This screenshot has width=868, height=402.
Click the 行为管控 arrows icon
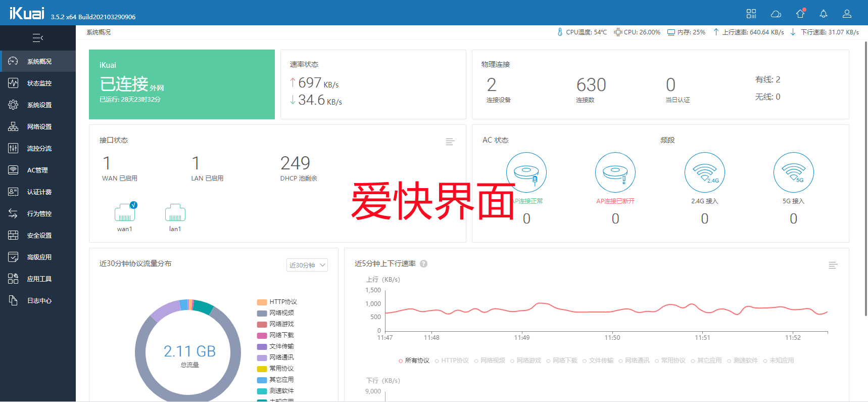point(13,213)
